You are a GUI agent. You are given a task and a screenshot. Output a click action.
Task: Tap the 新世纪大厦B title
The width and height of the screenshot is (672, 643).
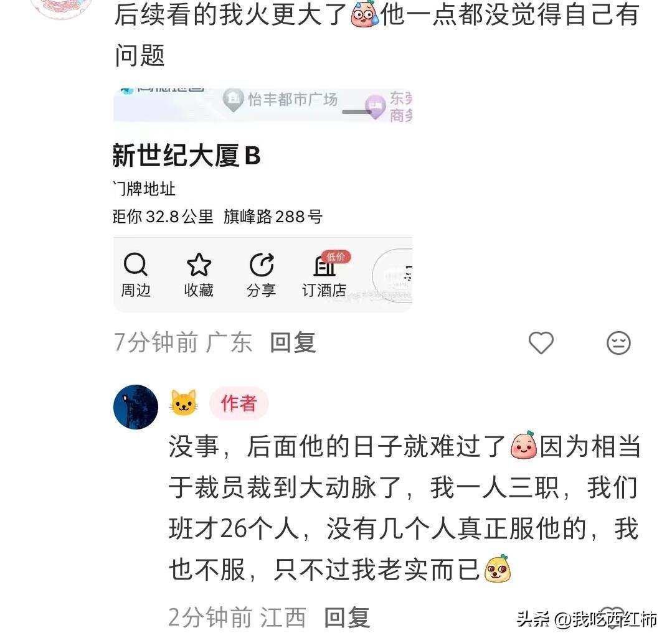pos(187,155)
